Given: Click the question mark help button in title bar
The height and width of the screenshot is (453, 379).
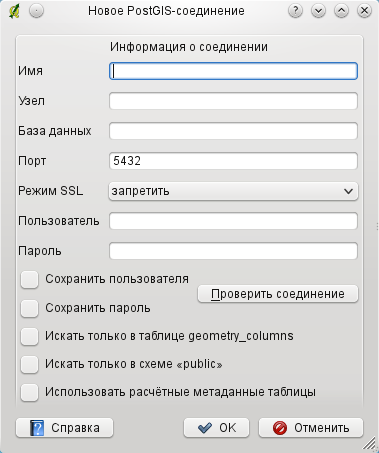Looking at the screenshot, I should 295,11.
